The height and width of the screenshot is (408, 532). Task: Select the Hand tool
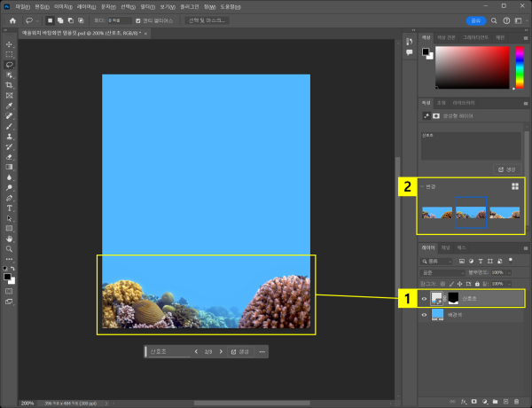point(10,238)
